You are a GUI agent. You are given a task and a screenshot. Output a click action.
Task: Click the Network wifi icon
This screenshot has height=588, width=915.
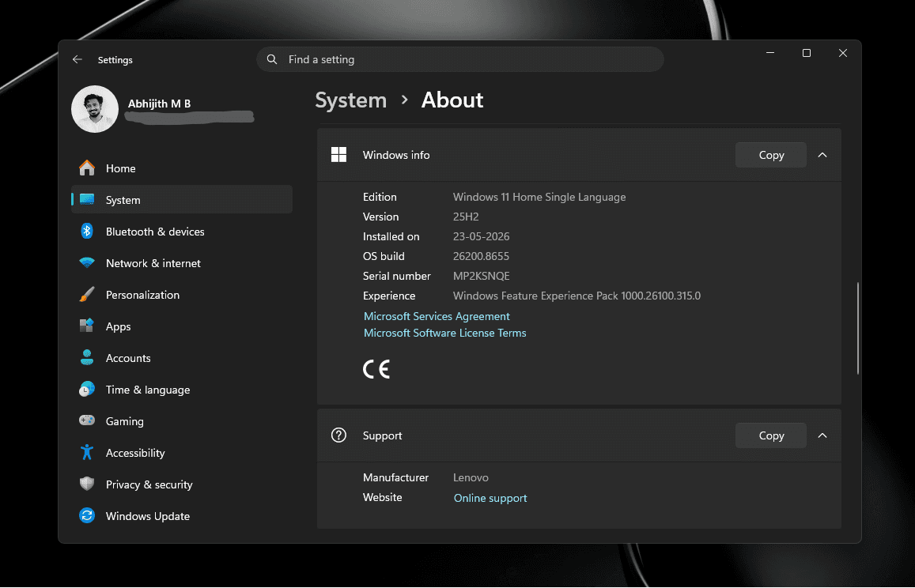87,262
